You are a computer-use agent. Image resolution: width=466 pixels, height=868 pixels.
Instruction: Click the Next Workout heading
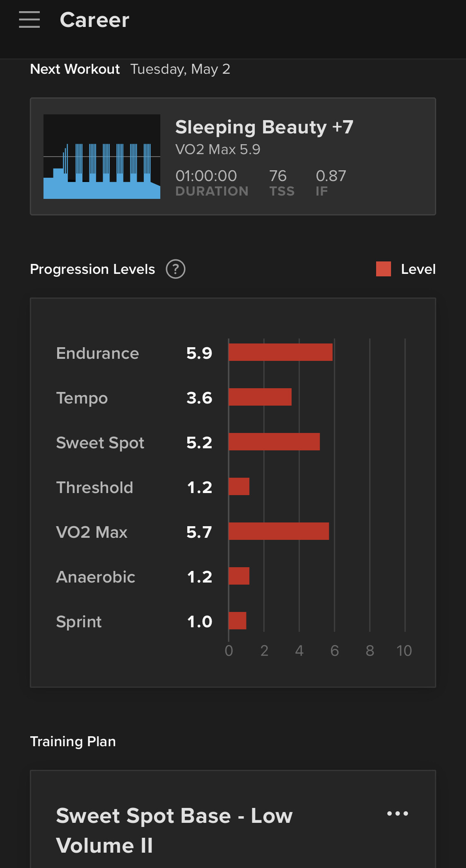75,69
